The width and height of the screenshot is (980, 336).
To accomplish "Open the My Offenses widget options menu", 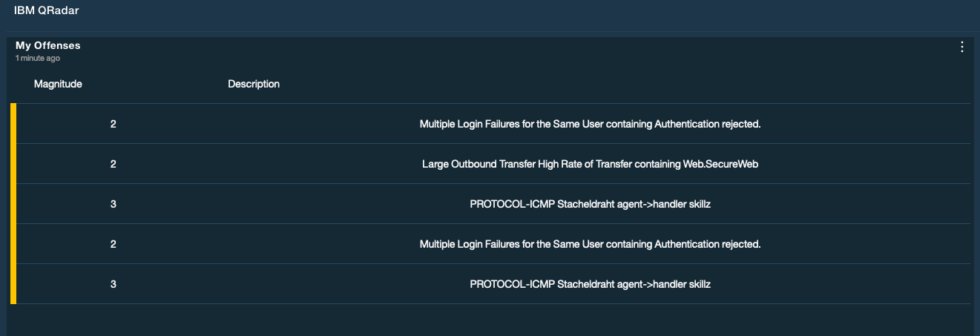I will pyautogui.click(x=962, y=47).
